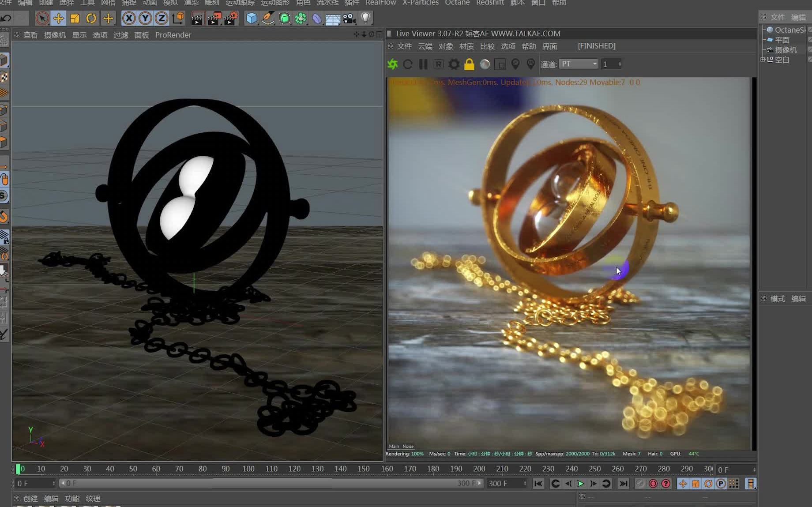
Task: Play animation forward
Action: tap(581, 484)
